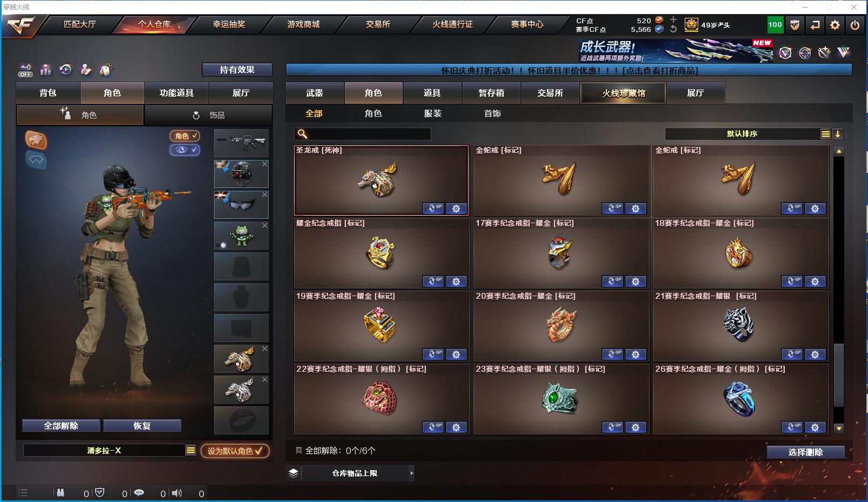Viewport: 868px width, 502px height.
Task: Click gear icon on 圣龙戒 [死神] item
Action: click(x=456, y=209)
